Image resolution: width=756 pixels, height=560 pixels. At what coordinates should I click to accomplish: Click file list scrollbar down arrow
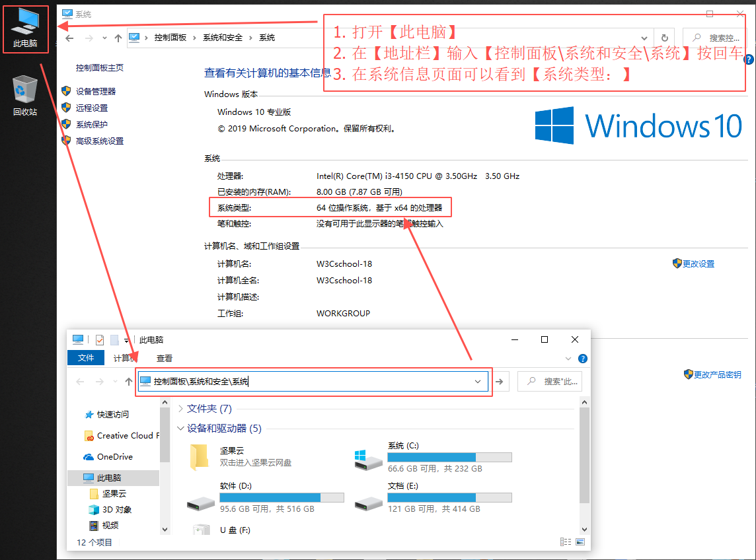(584, 530)
